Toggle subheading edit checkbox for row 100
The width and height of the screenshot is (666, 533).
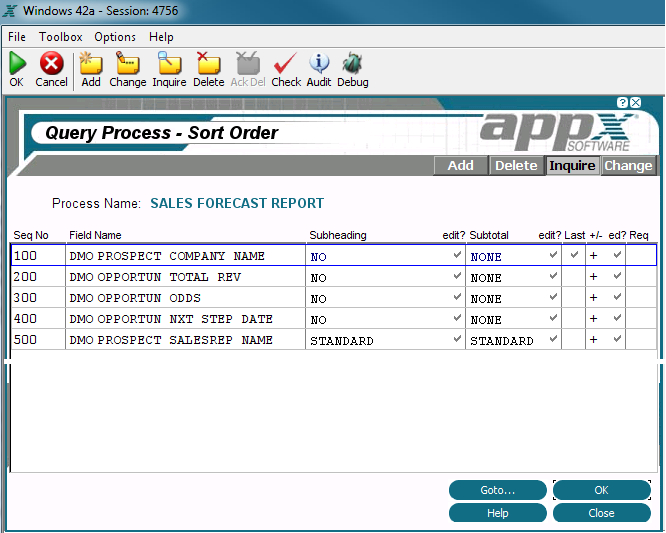pyautogui.click(x=457, y=255)
